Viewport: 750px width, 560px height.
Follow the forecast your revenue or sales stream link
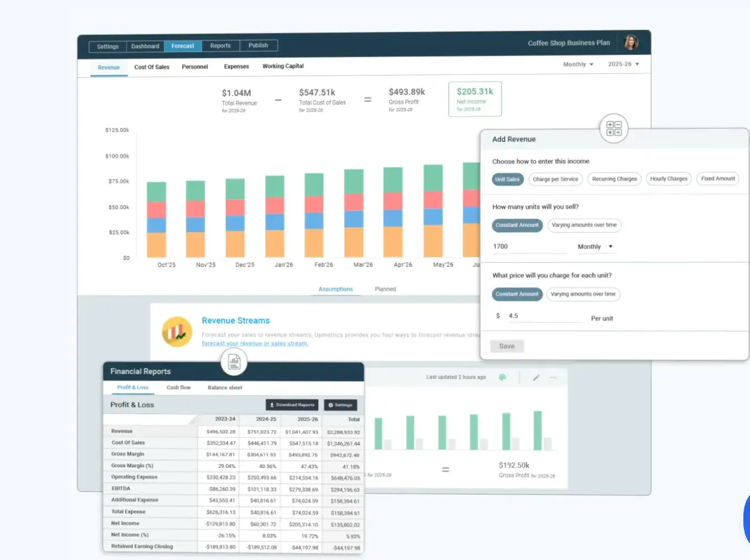[x=255, y=343]
